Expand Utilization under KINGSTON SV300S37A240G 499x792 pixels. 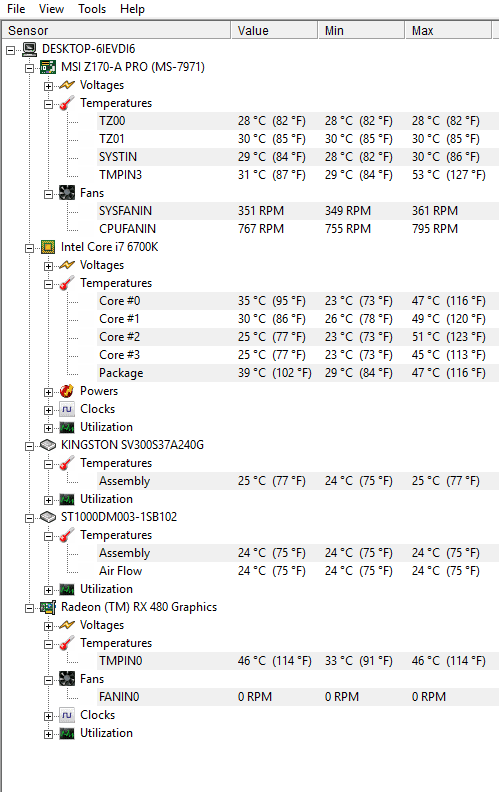pyautogui.click(x=48, y=500)
